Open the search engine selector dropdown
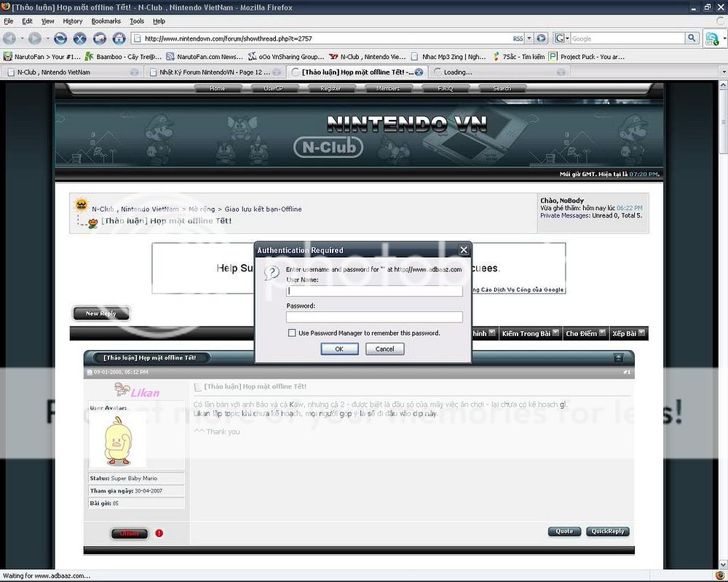Viewport: 728px width, 582px height. pos(562,39)
